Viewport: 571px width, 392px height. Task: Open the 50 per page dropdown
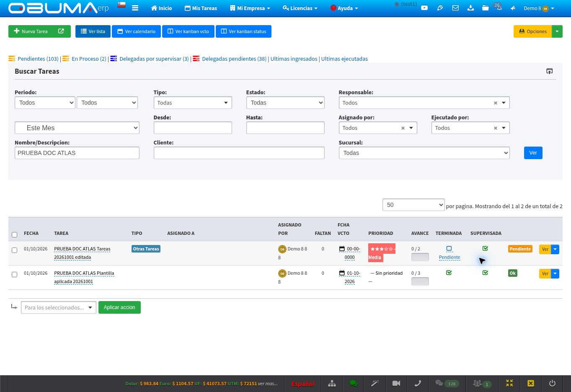[413, 205]
